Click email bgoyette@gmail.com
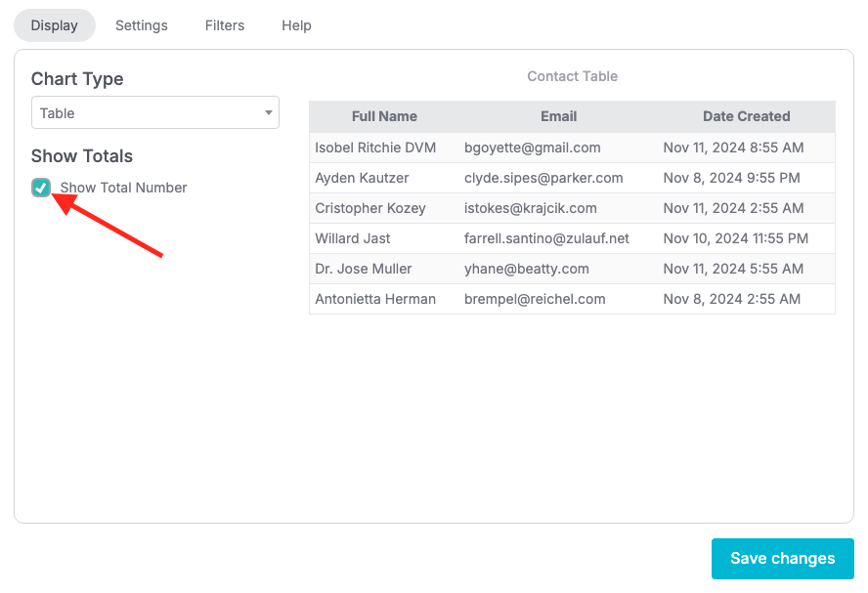 pos(532,148)
